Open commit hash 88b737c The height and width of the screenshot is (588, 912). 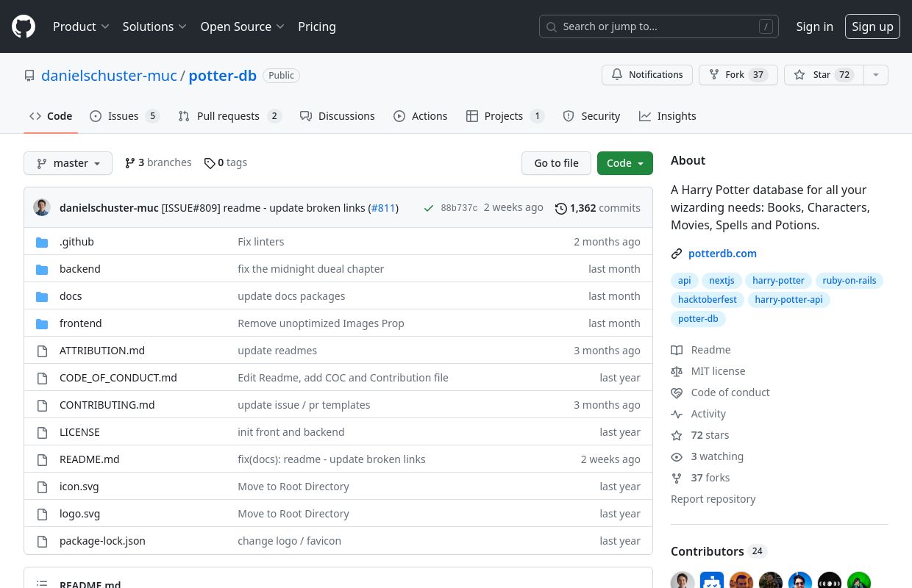click(x=459, y=208)
